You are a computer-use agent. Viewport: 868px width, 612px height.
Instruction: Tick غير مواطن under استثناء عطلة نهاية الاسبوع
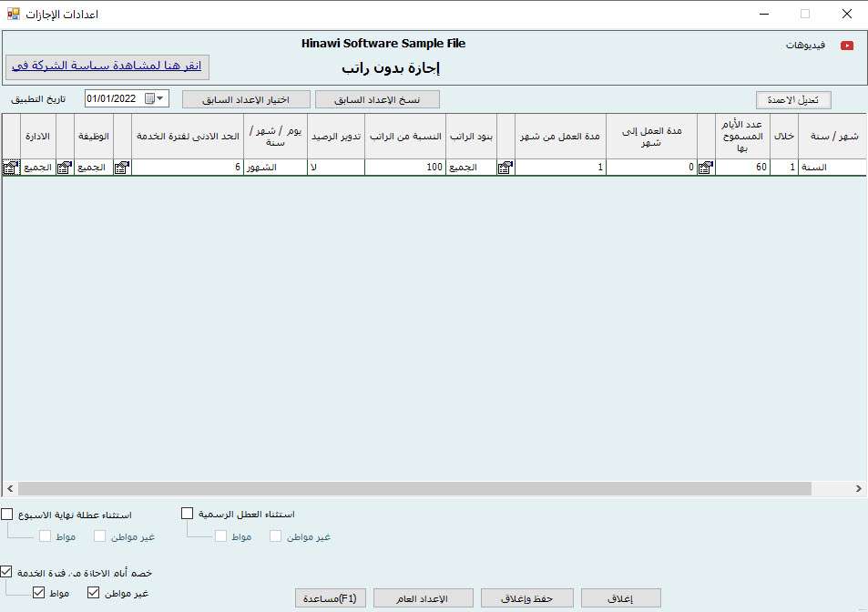[99, 536]
